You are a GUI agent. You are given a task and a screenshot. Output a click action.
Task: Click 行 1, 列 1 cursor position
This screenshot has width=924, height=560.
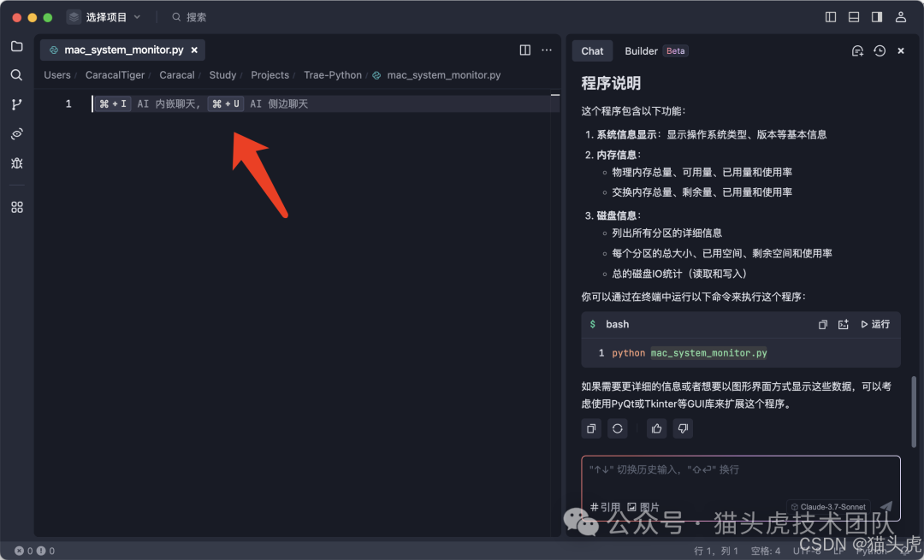tap(716, 551)
